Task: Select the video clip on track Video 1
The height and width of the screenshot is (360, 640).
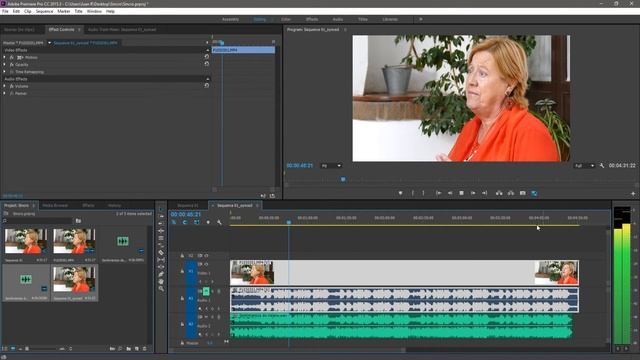Action: (404, 272)
